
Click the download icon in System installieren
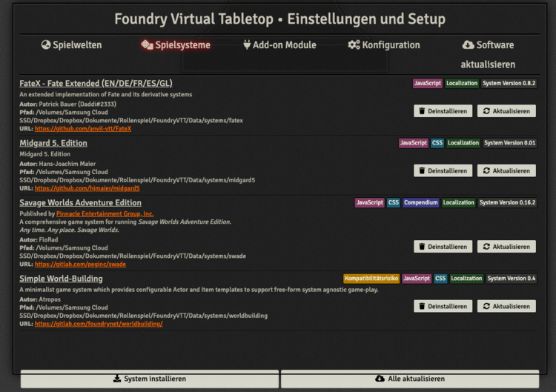tap(117, 379)
